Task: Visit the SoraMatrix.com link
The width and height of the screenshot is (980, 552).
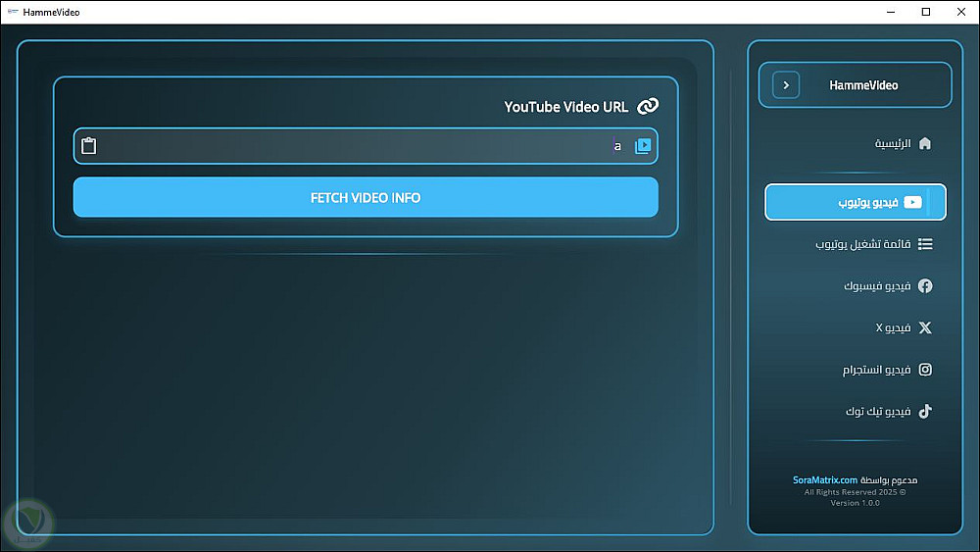Action: (824, 480)
